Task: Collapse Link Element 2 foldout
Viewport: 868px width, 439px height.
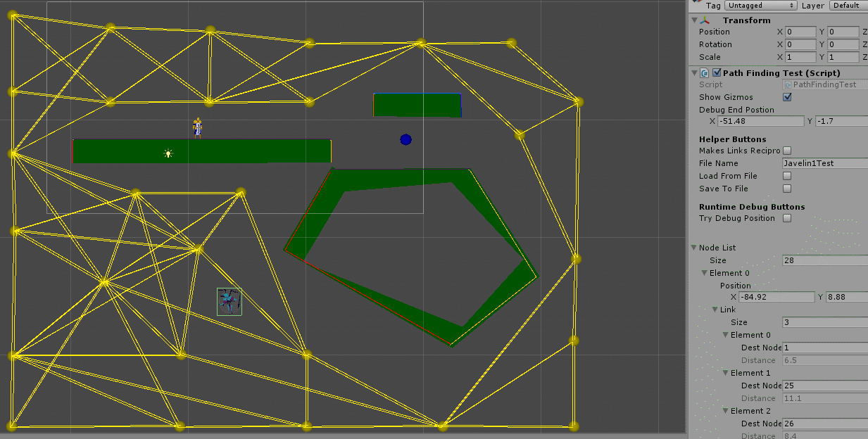Action: (726, 411)
